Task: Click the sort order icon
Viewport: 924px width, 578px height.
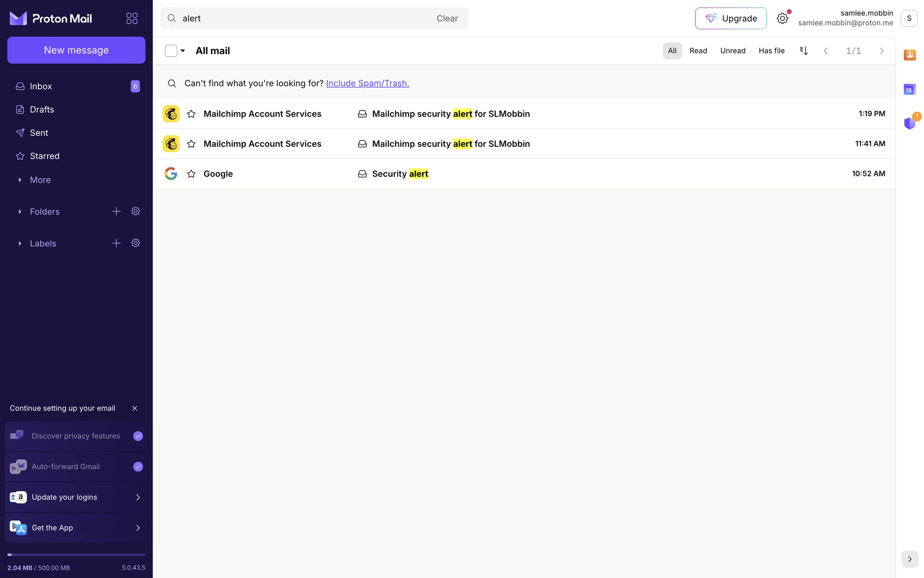Action: coord(804,51)
